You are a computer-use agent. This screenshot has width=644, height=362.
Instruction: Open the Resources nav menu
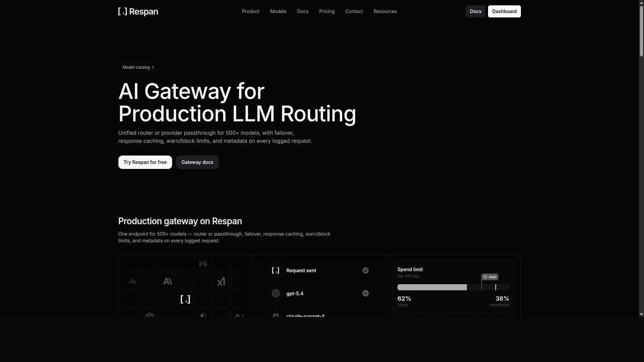(385, 11)
